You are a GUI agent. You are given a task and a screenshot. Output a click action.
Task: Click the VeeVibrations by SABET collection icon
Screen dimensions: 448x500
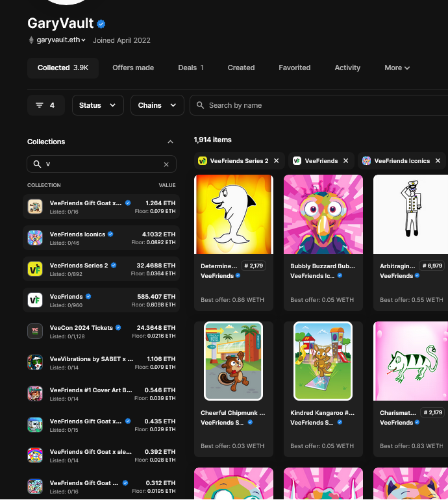tap(35, 362)
